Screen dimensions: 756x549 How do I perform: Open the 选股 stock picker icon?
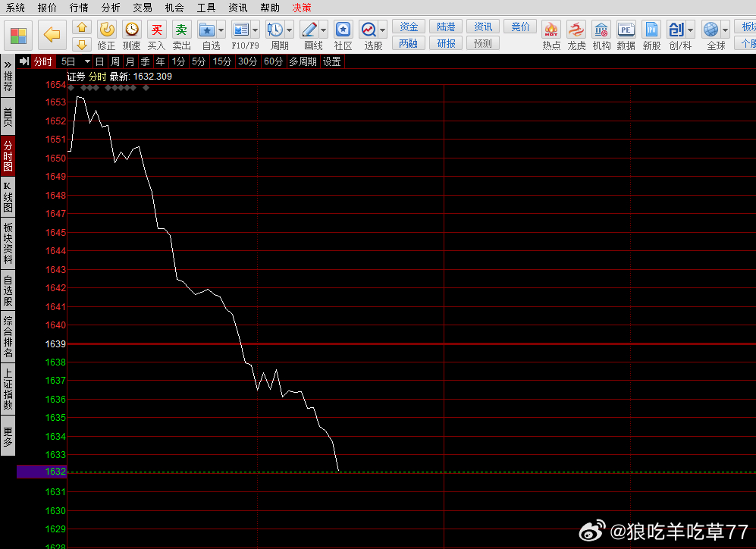[369, 30]
